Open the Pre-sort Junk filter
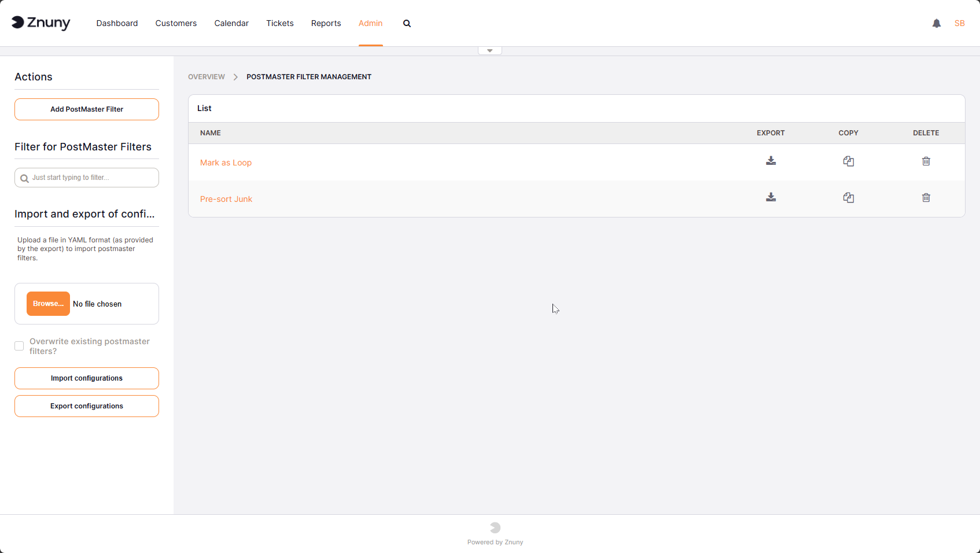 point(226,198)
